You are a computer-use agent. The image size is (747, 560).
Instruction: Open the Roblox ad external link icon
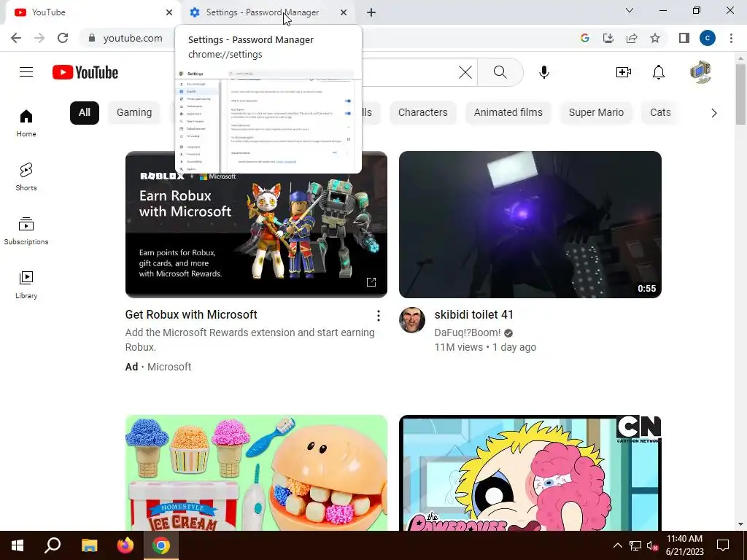tap(371, 282)
